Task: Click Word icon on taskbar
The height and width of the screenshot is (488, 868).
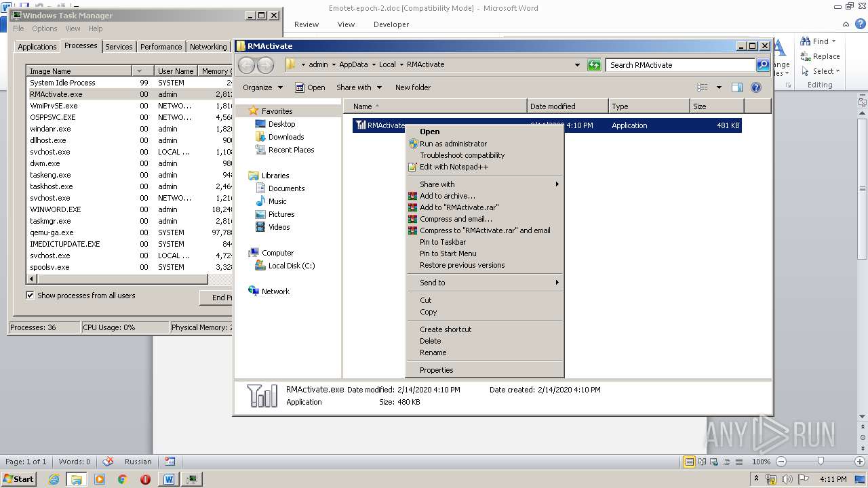Action: coord(168,479)
